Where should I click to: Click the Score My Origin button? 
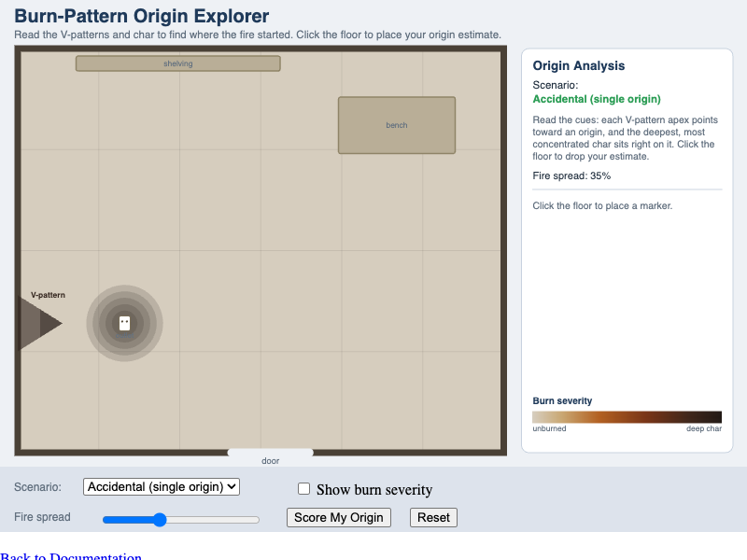coord(339,518)
